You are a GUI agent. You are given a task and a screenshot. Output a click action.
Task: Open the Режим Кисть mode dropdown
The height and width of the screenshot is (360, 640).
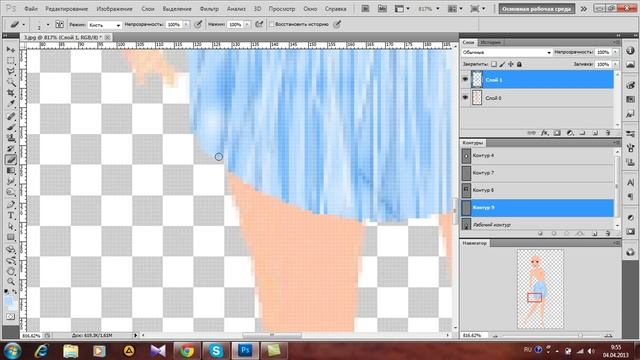pyautogui.click(x=104, y=25)
